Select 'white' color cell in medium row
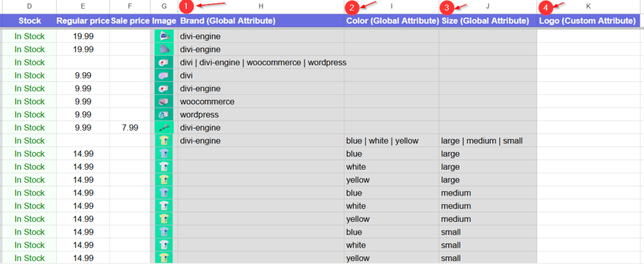 click(391, 206)
